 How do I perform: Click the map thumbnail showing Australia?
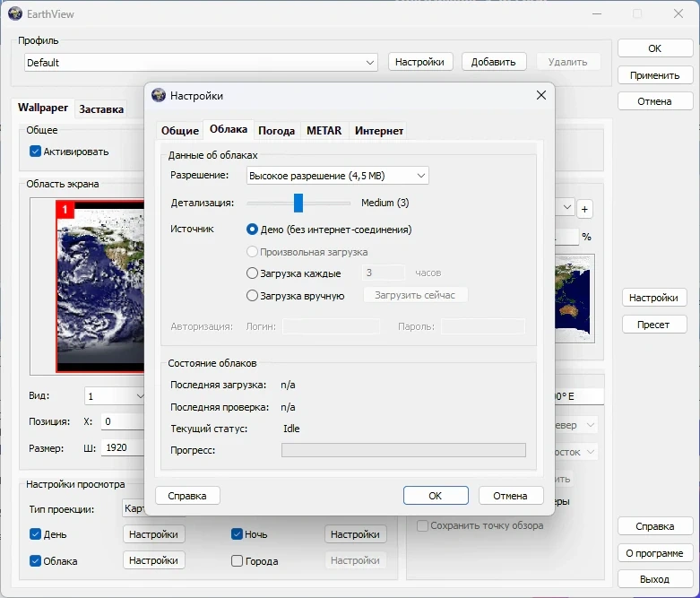[575, 299]
